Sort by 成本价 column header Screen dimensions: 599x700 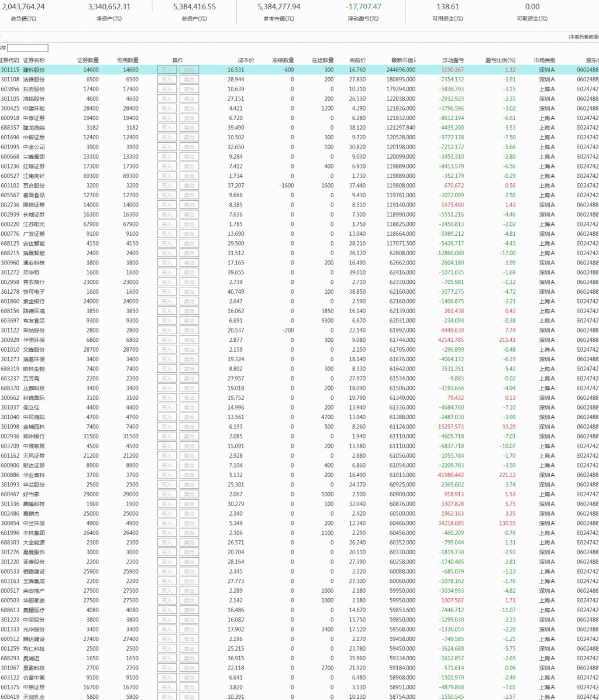click(x=246, y=60)
